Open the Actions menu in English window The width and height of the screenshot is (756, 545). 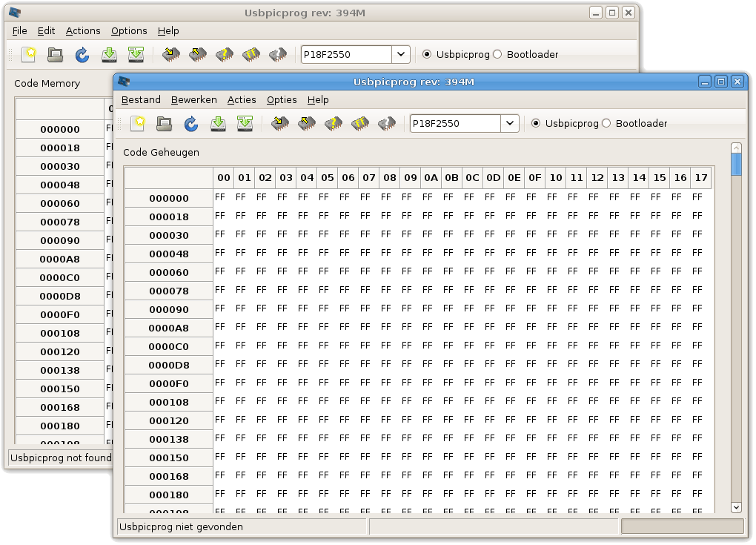pyautogui.click(x=83, y=31)
